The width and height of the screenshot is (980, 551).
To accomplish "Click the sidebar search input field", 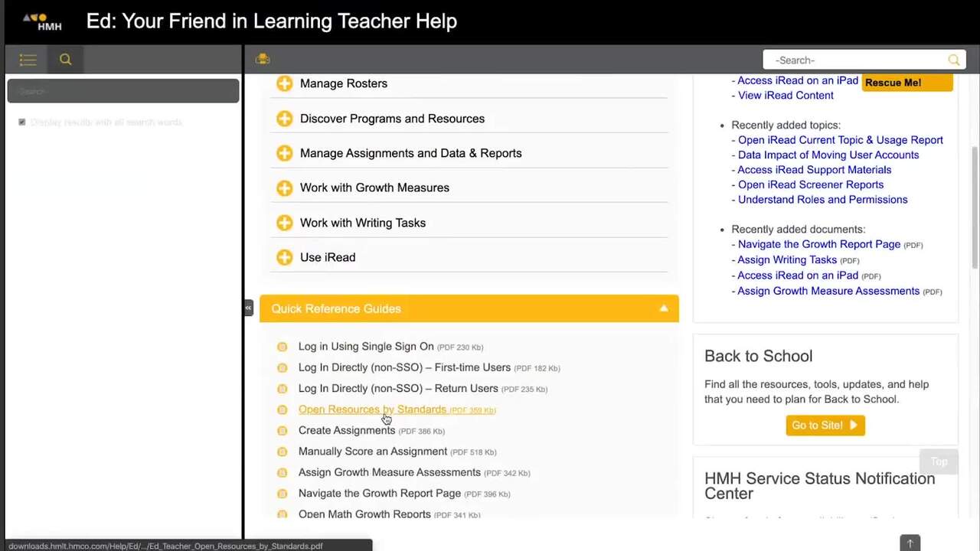I will click(x=123, y=91).
